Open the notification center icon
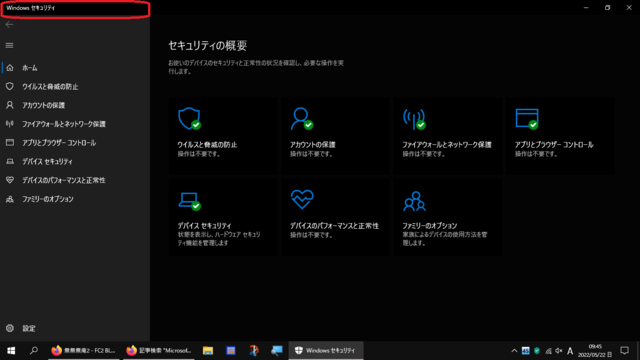 624,351
